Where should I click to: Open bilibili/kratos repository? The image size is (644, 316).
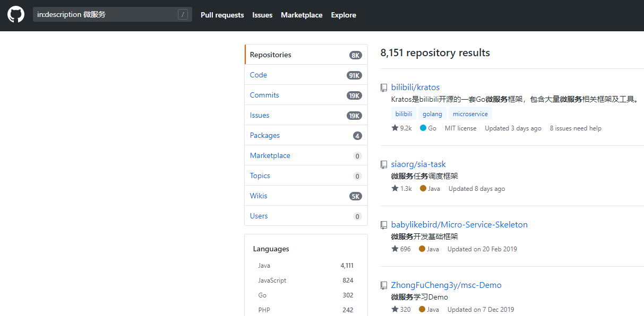(x=415, y=87)
